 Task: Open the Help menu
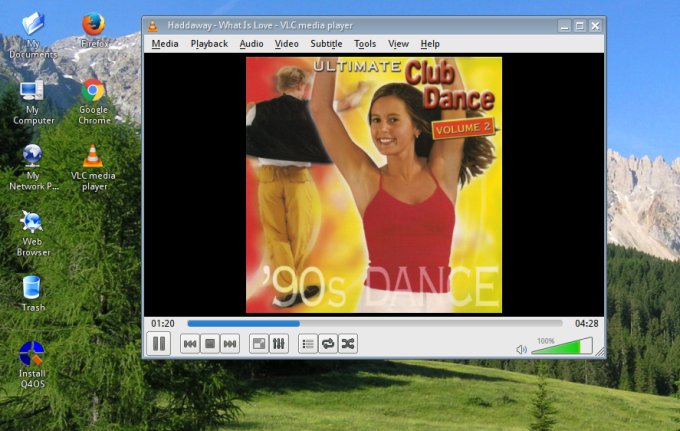[430, 44]
